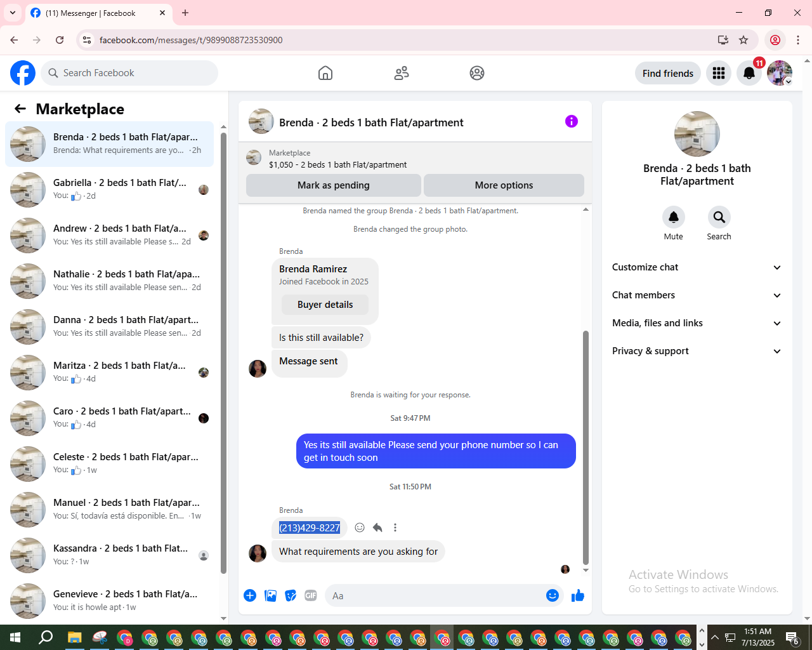Open the Groups icon in top navigation

pos(477,73)
